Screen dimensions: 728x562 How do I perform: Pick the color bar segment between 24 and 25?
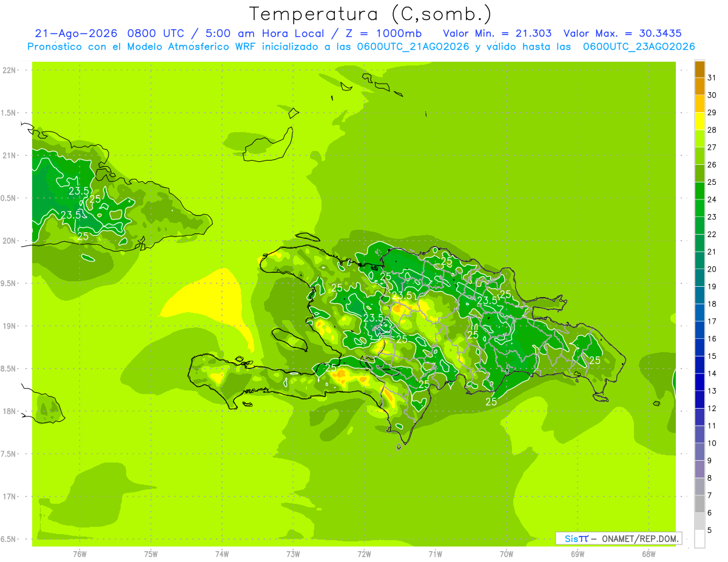point(699,190)
